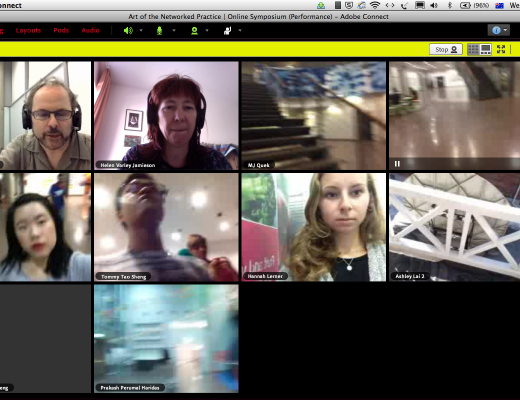Click the Stop webcam sharing button

click(446, 50)
